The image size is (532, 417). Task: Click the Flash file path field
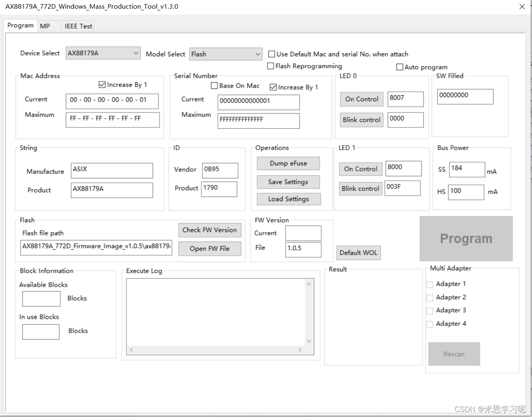pyautogui.click(x=96, y=247)
